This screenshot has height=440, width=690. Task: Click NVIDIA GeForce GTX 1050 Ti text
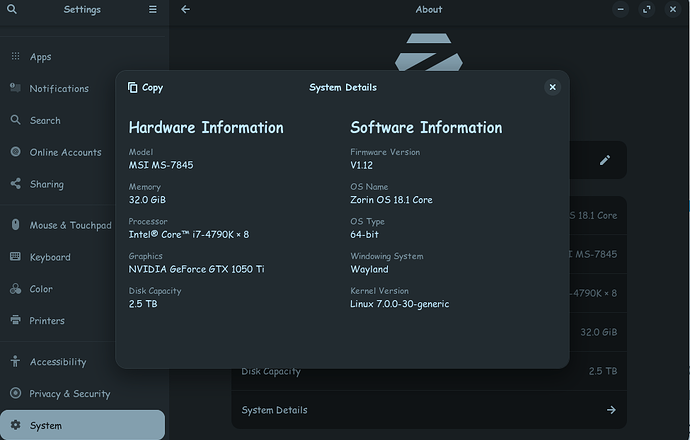pos(197,269)
